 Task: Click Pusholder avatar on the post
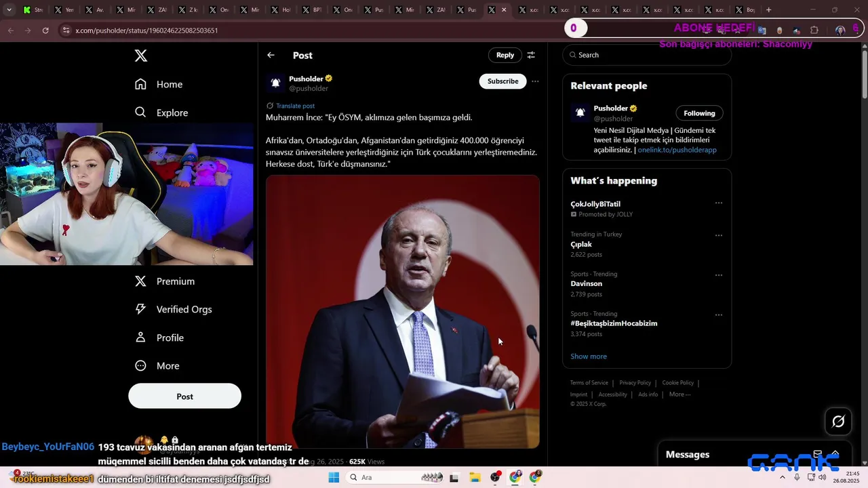[x=275, y=83]
